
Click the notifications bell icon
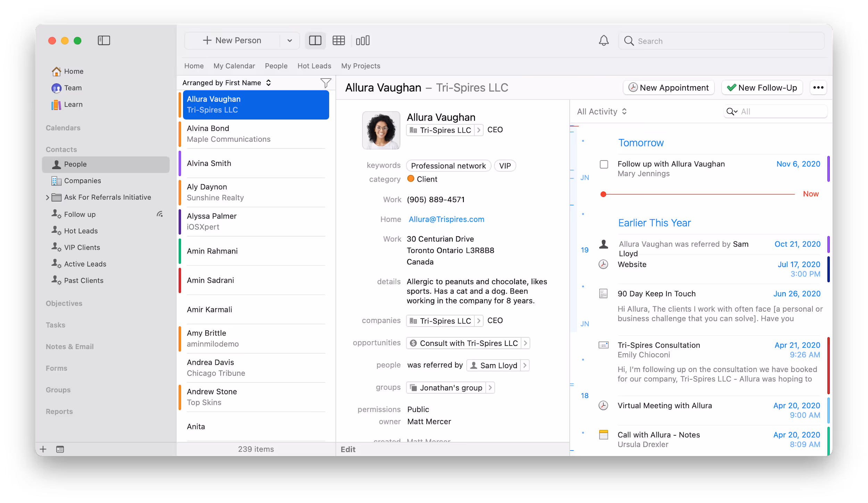[x=603, y=41]
